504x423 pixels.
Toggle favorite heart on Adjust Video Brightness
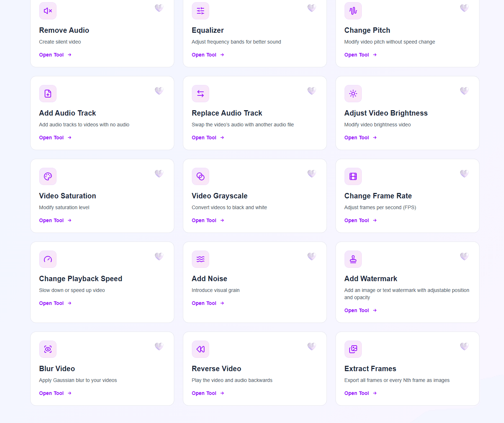[464, 91]
